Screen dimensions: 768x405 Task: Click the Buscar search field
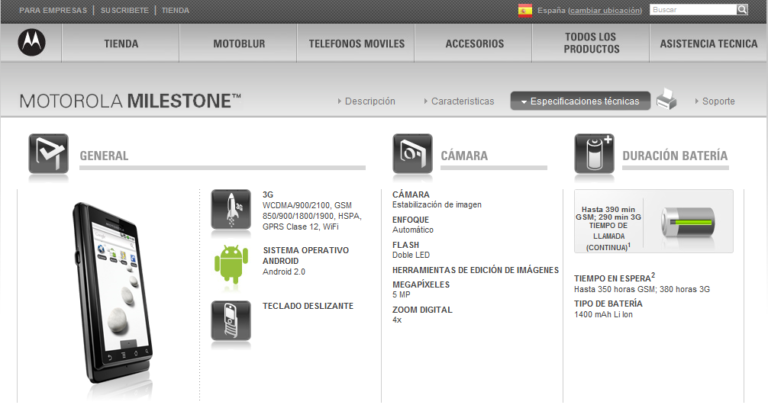coord(692,10)
